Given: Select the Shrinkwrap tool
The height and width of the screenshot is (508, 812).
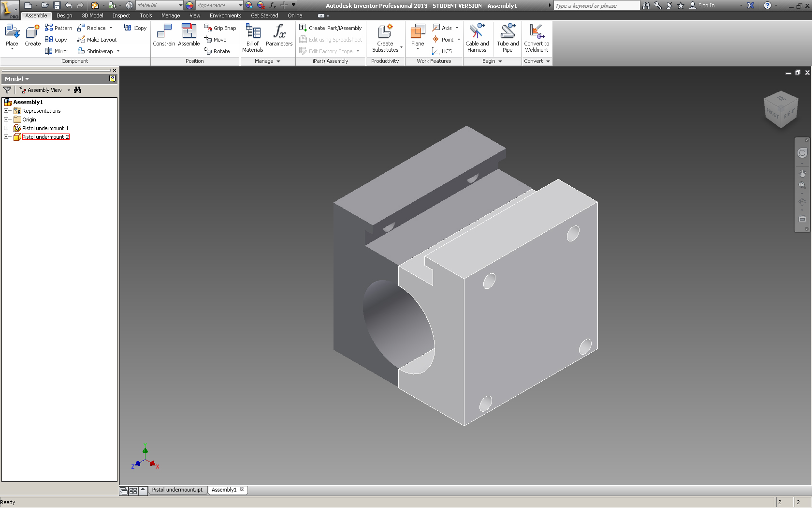Looking at the screenshot, I should pos(96,51).
